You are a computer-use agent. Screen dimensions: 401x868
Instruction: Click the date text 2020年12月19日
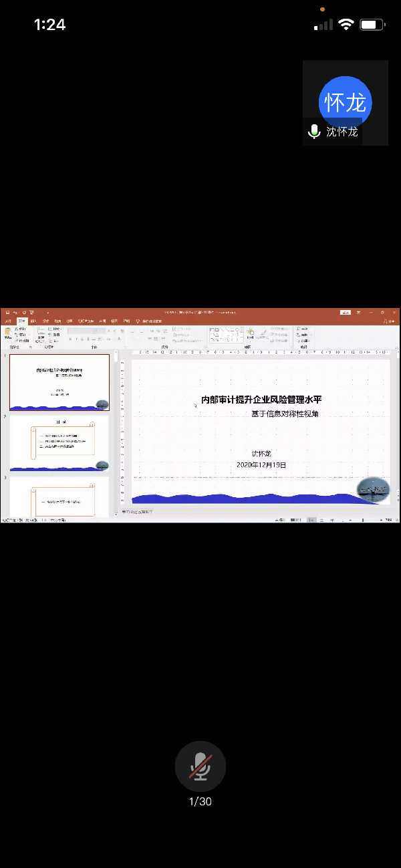point(261,465)
